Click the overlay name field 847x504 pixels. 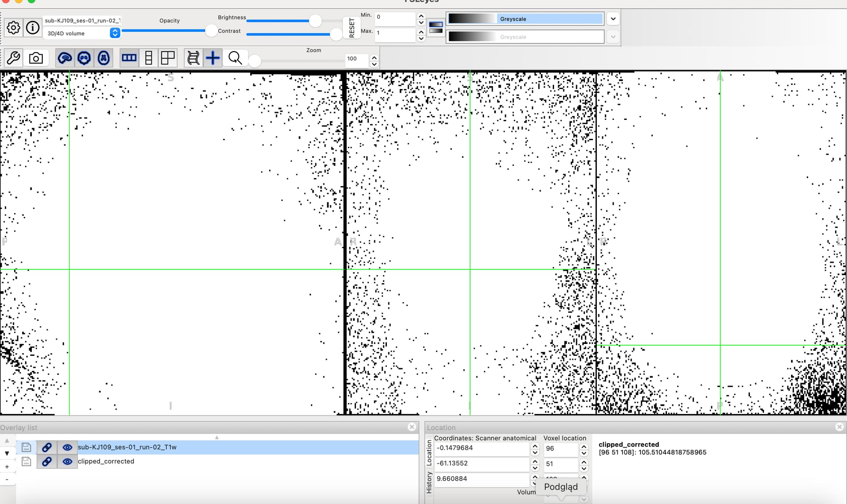point(82,21)
